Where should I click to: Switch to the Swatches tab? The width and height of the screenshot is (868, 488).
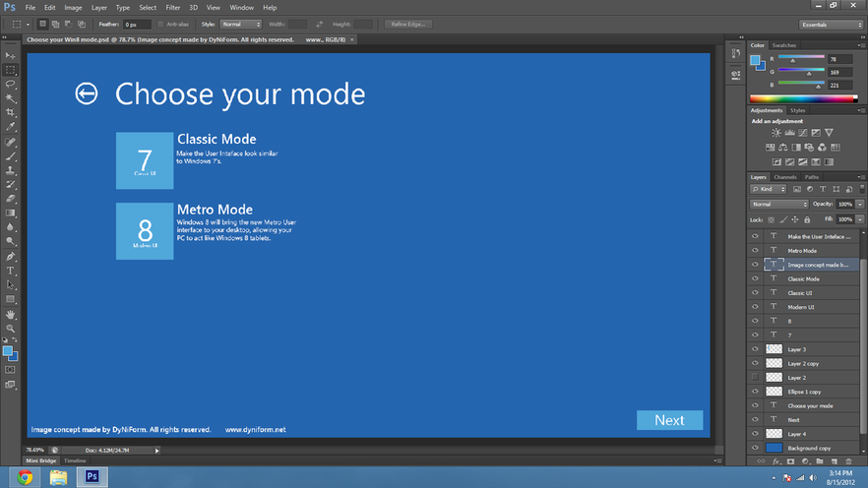tap(783, 45)
